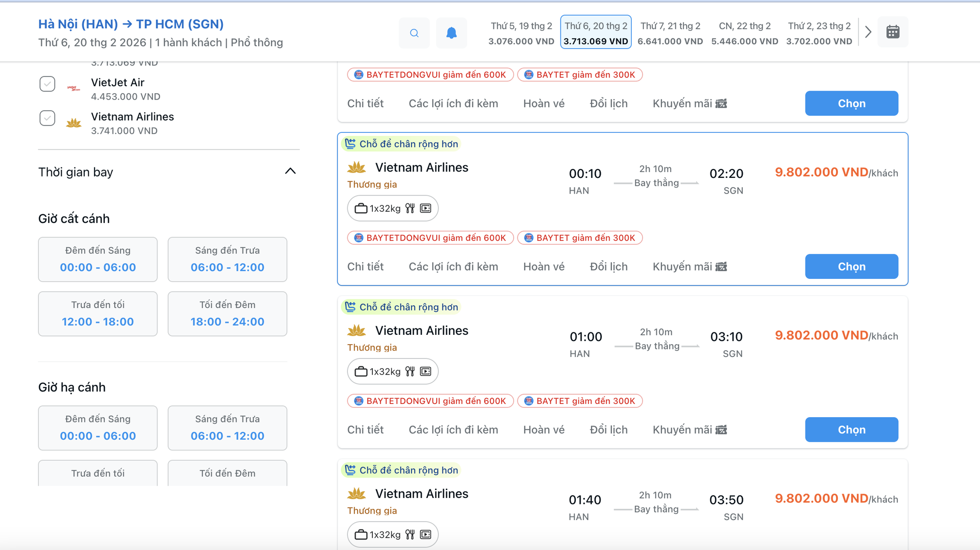Viewport: 980px width, 550px height.
Task: Expand Chi tiết for the 00:10 flight
Action: [x=365, y=267]
